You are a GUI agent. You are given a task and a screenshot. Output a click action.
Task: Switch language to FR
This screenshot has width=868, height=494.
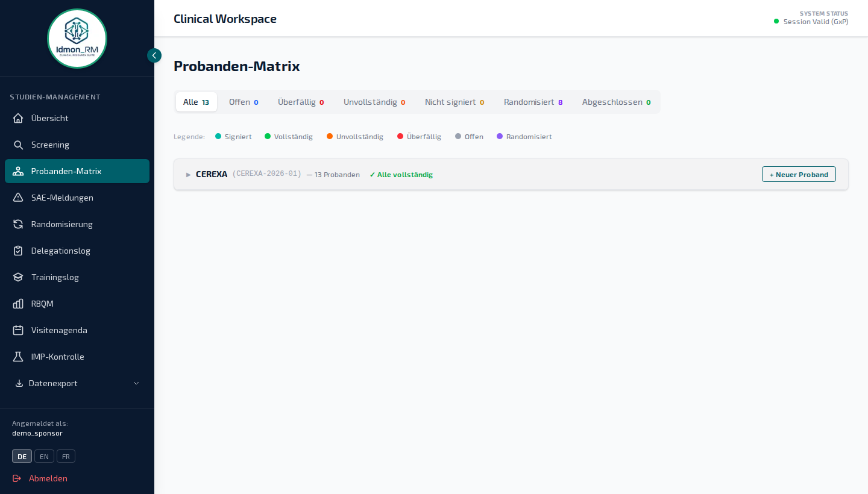click(66, 456)
